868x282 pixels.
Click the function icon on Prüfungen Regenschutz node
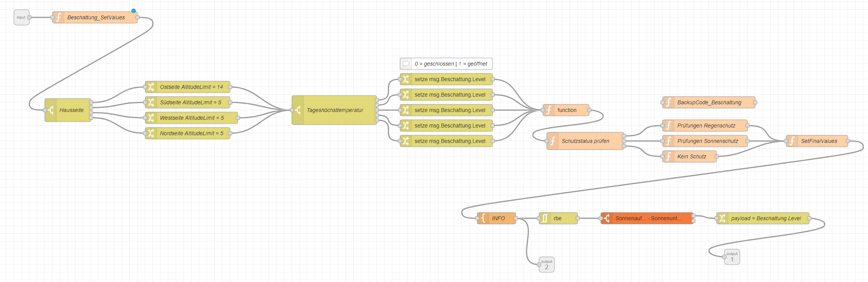pos(669,126)
